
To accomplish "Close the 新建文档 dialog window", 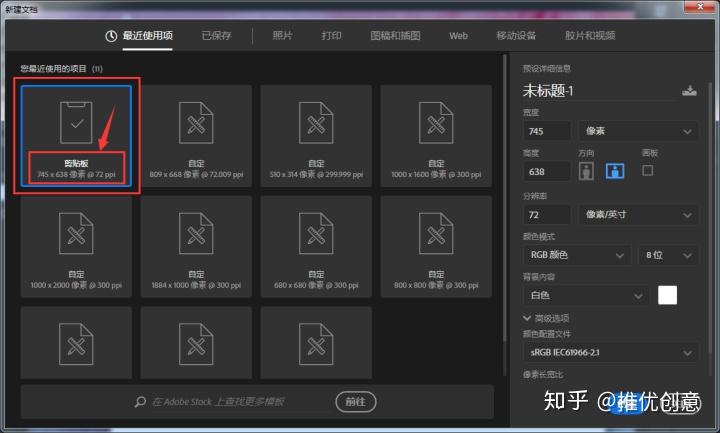I will point(700,6).
